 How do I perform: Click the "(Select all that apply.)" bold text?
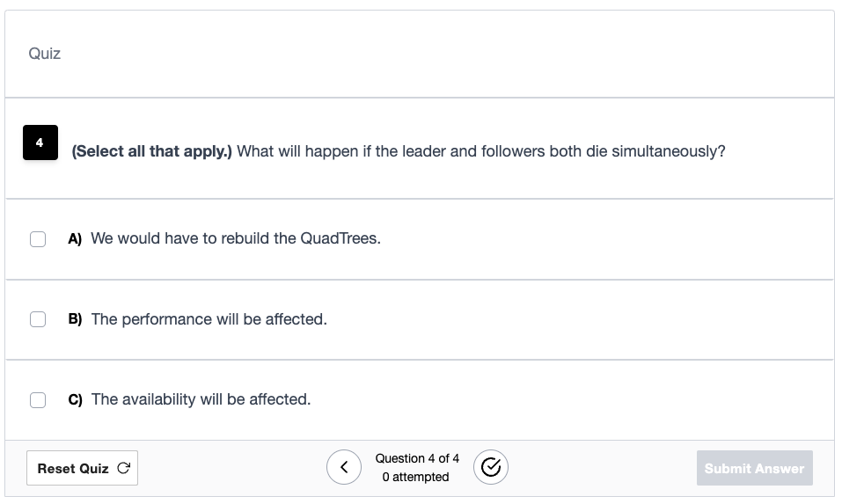[x=151, y=151]
